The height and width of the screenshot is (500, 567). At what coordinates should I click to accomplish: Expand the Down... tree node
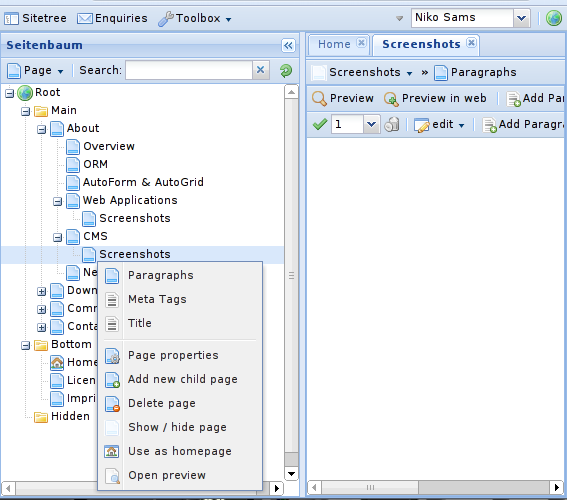point(42,291)
